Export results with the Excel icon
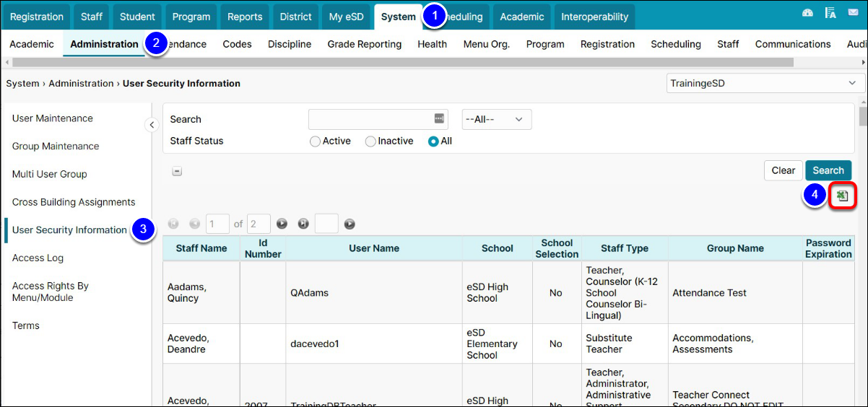Image resolution: width=868 pixels, height=407 pixels. coord(842,196)
